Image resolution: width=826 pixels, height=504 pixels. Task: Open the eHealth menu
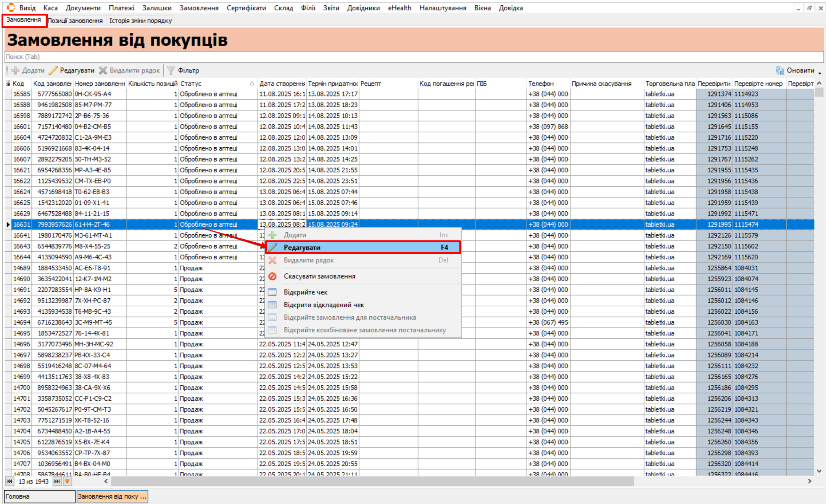[399, 8]
